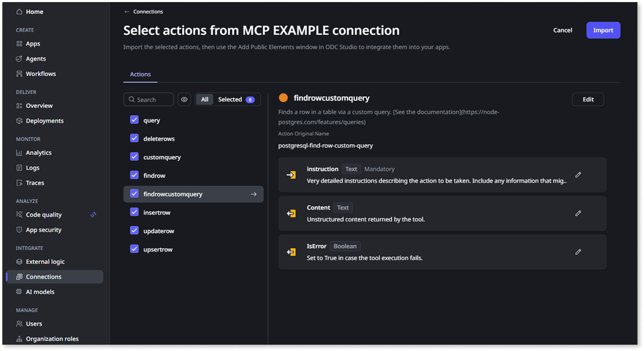
Task: Open External logic in the sidebar
Action: [x=45, y=262]
